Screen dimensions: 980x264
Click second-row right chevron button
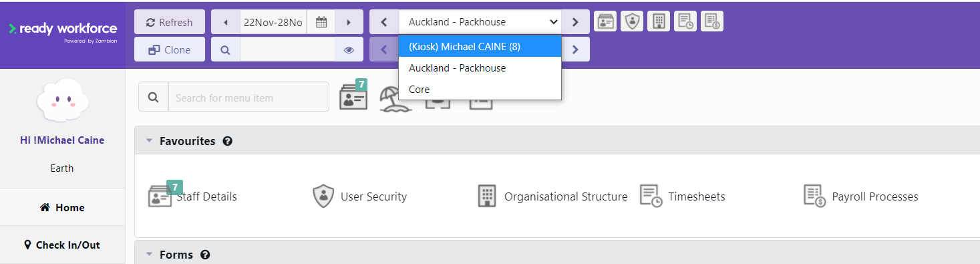(x=575, y=49)
